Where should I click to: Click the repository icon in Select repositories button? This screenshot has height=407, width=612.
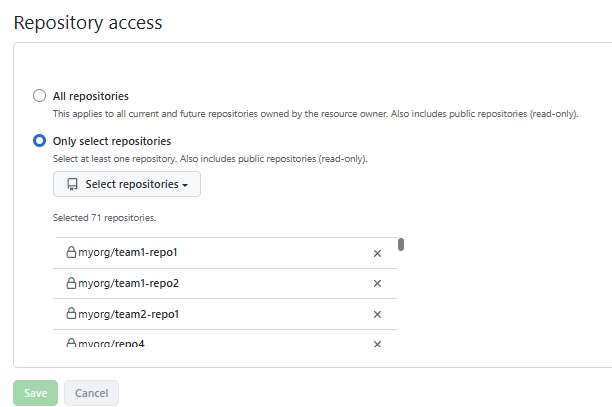coord(72,184)
